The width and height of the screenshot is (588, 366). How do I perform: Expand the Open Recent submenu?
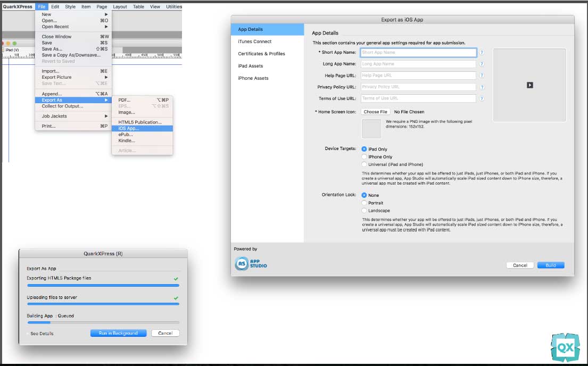[x=73, y=27]
